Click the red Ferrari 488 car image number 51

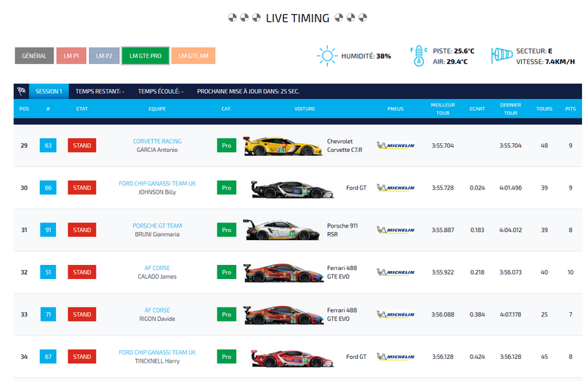pos(283,273)
